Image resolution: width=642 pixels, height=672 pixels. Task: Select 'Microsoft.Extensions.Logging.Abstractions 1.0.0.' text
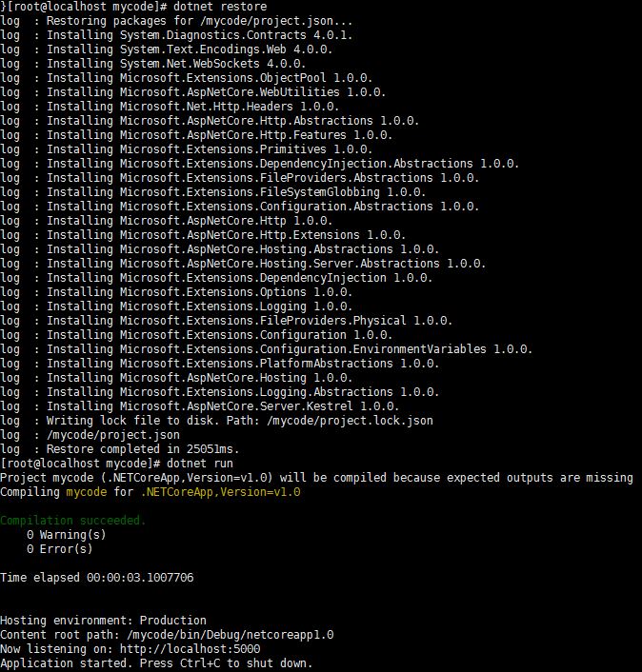pyautogui.click(x=279, y=392)
